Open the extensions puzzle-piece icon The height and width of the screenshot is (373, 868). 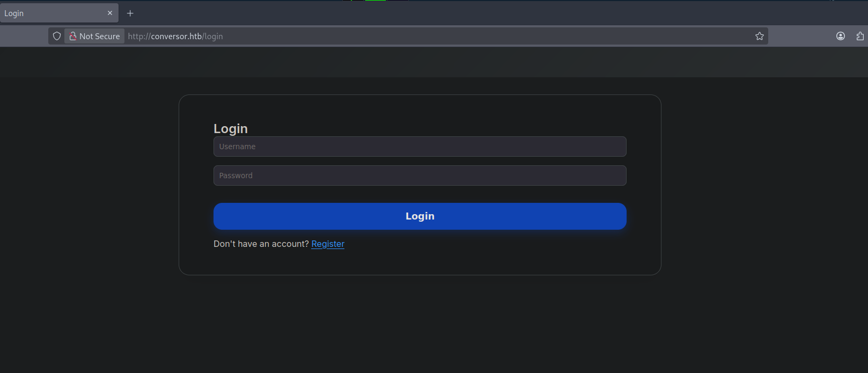click(x=860, y=36)
